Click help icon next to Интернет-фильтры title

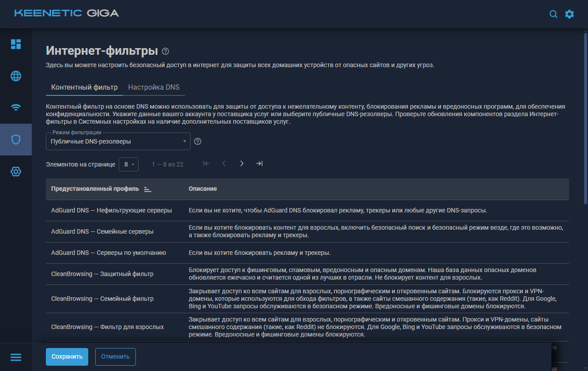pos(165,51)
